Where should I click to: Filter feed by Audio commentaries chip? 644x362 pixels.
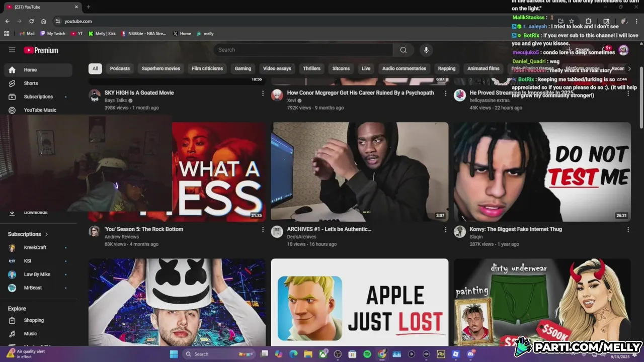click(404, 68)
